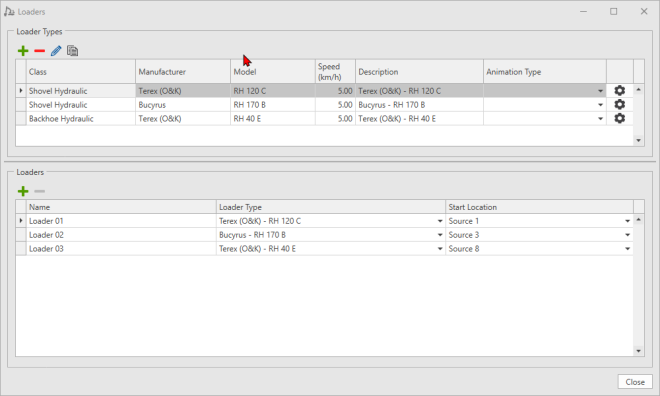660x396 pixels.
Task: Select row header of Loader 03
Action: pyautogui.click(x=21, y=249)
